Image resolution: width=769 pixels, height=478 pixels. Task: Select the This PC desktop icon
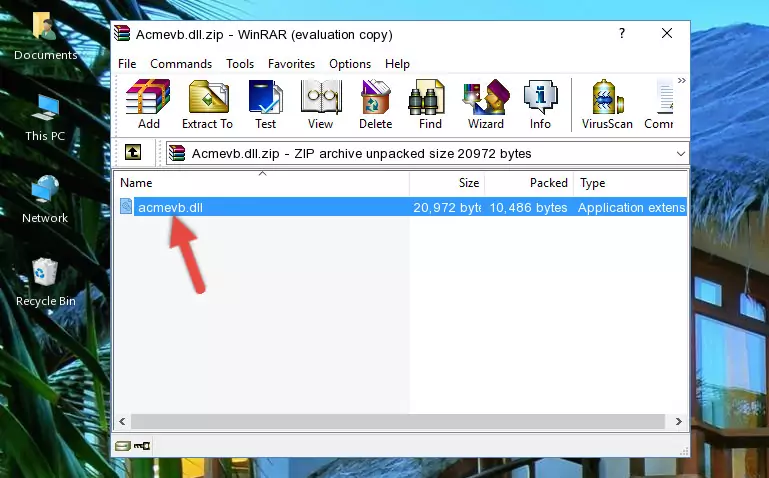click(45, 118)
